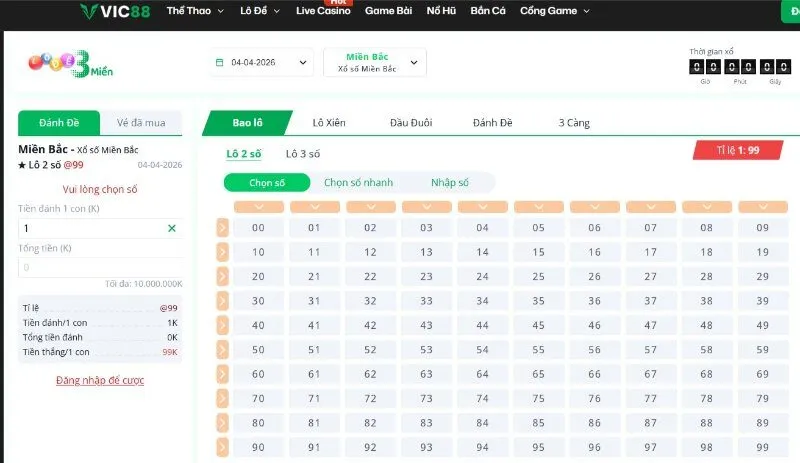Open the Miền Bắc region dropdown

coord(375,62)
